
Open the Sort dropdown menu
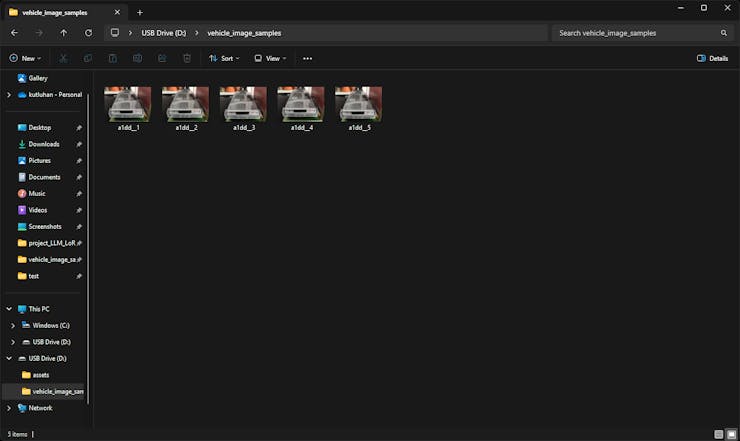(x=225, y=59)
